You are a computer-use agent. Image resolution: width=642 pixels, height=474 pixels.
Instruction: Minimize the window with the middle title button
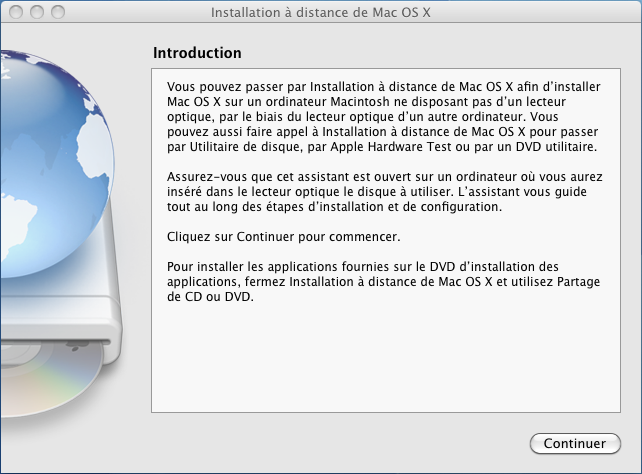(x=37, y=12)
